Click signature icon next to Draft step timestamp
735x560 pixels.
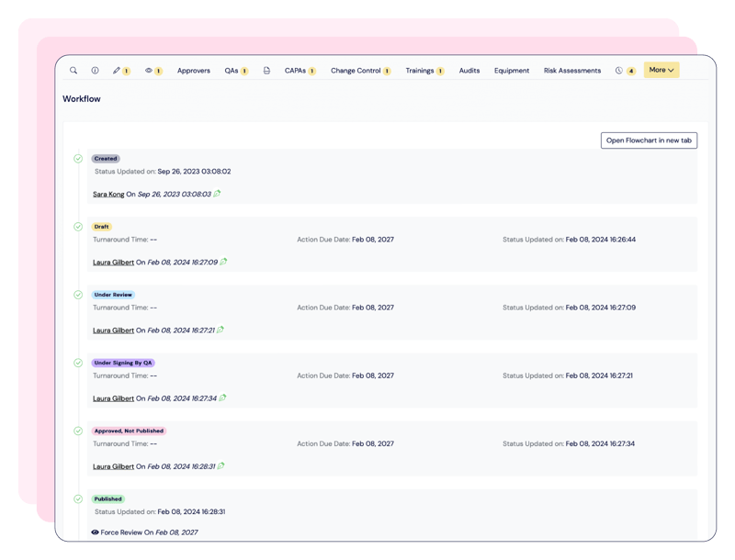coord(224,262)
